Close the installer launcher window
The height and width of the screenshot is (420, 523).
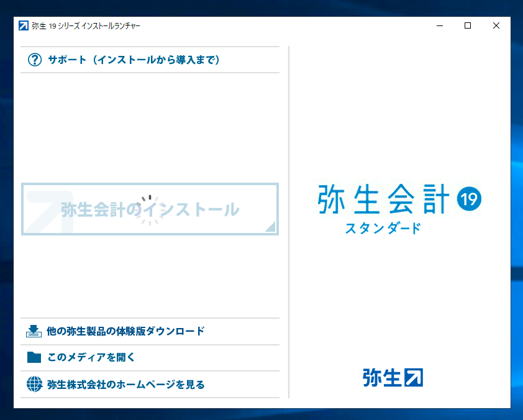coord(496,25)
